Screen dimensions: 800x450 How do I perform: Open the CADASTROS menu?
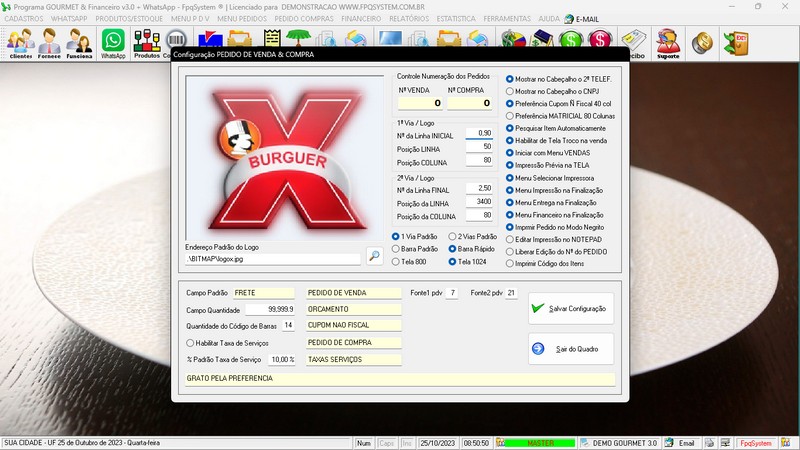click(x=23, y=19)
